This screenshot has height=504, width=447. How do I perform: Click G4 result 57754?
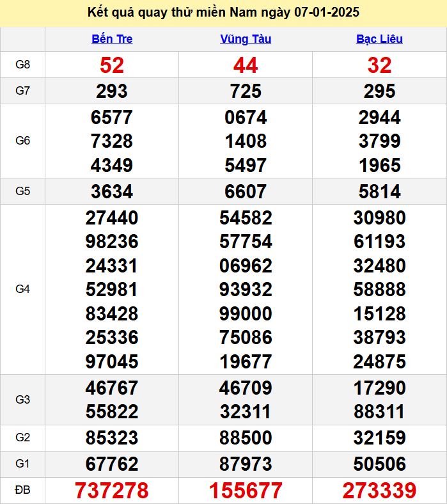[246, 242]
